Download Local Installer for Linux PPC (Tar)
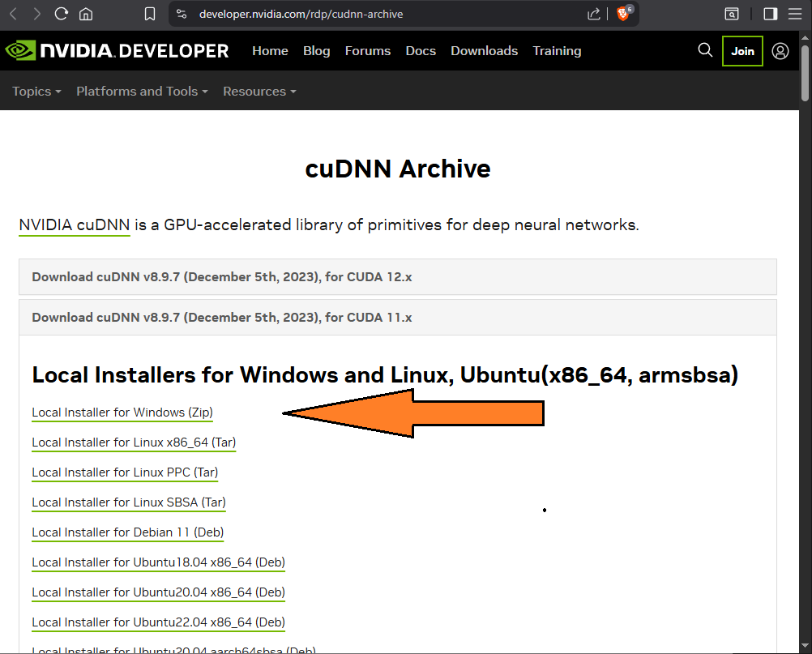 coord(125,472)
